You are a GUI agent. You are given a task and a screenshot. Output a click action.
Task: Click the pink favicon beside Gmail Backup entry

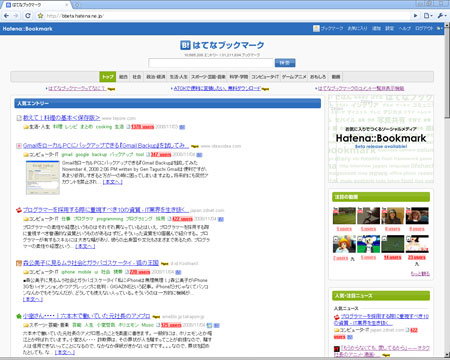pos(19,146)
